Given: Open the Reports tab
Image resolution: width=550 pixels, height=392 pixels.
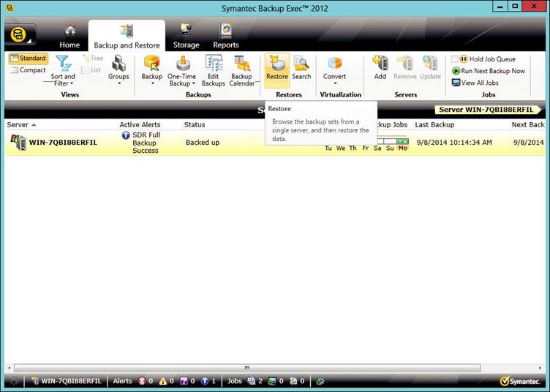Looking at the screenshot, I should 226,37.
